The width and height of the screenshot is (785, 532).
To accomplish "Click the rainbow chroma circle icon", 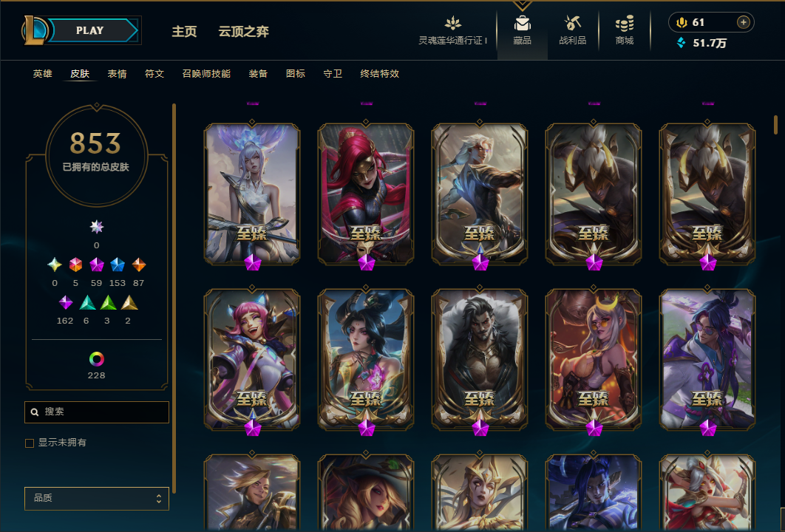I will click(97, 359).
